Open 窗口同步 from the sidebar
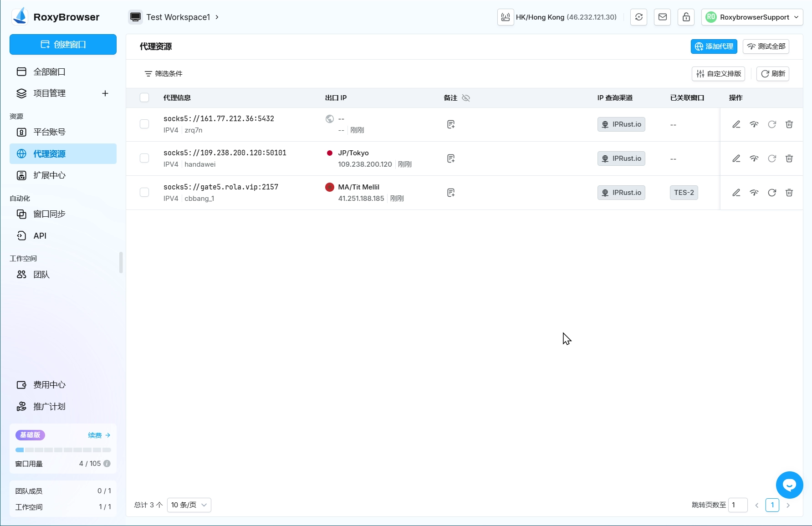This screenshot has height=526, width=812. [x=49, y=214]
